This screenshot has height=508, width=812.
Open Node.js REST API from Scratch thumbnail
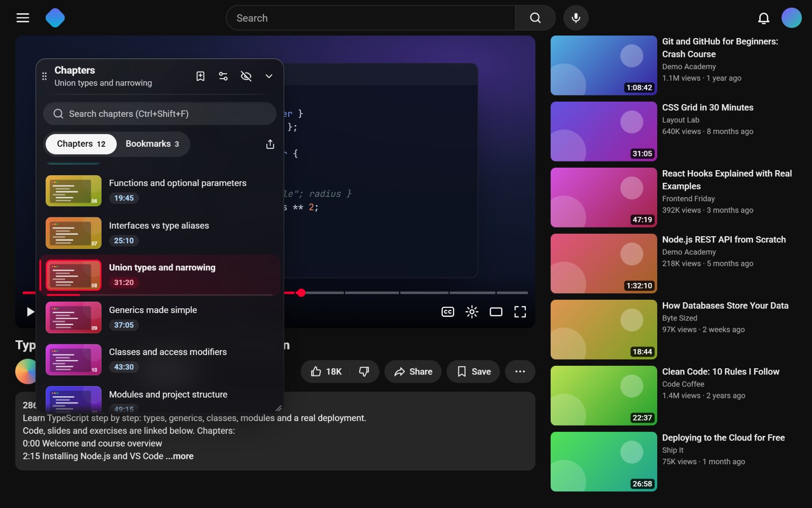604,263
